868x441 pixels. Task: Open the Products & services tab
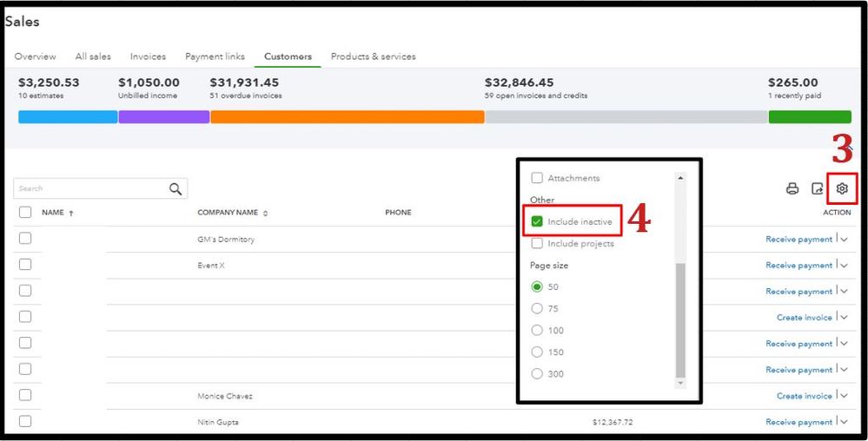373,56
